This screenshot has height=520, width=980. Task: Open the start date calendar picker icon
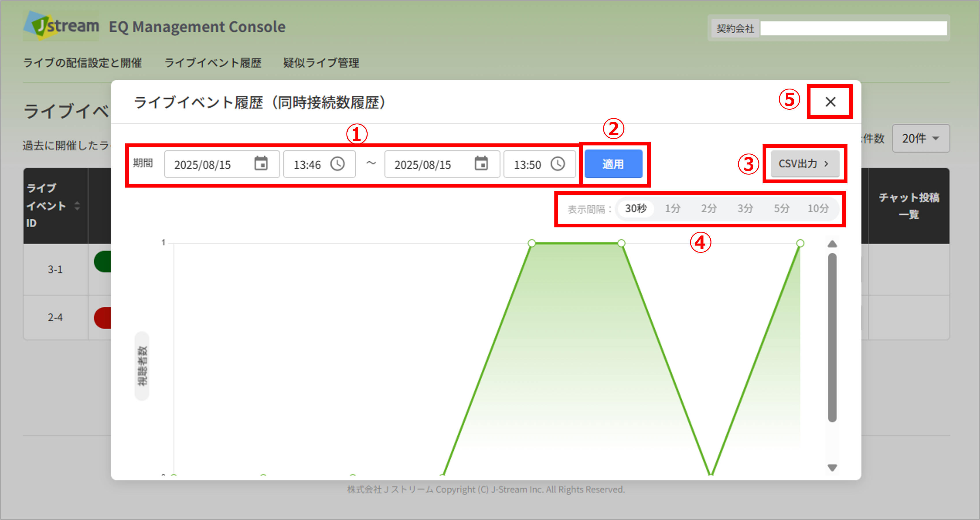coord(261,164)
